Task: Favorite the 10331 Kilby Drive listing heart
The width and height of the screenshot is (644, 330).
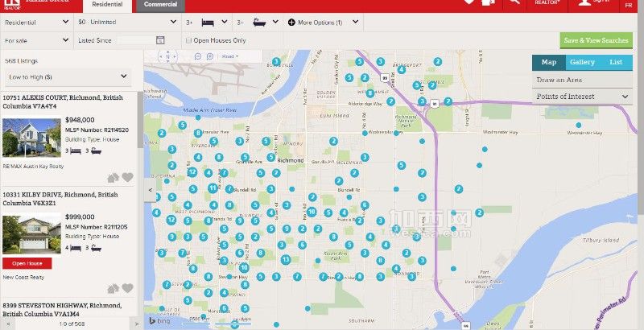Action: [128, 288]
